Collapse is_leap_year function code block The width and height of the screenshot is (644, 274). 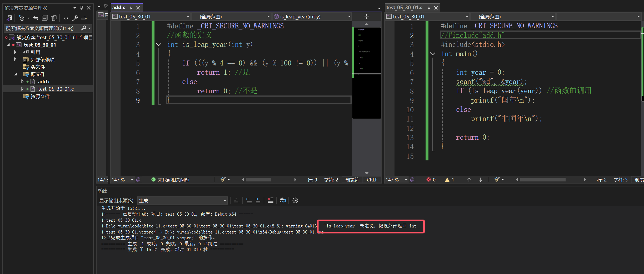click(x=159, y=44)
